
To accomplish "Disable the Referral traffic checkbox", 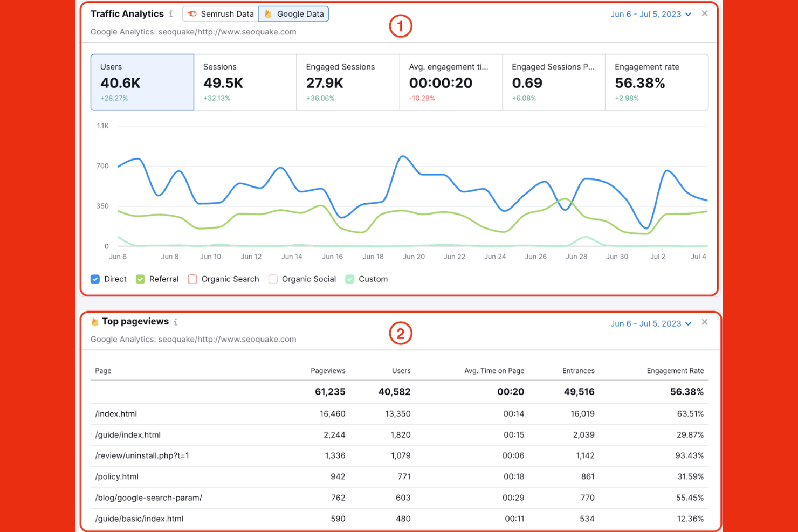I will (x=140, y=279).
